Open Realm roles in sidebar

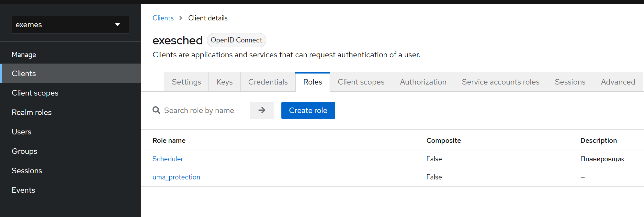[x=32, y=112]
